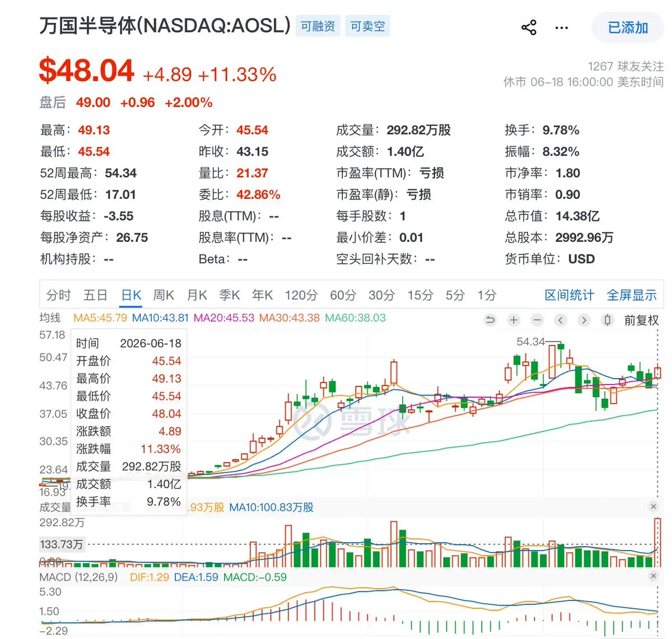Zoom out the chart with minus icon
This screenshot has height=639, width=672.
click(x=537, y=320)
